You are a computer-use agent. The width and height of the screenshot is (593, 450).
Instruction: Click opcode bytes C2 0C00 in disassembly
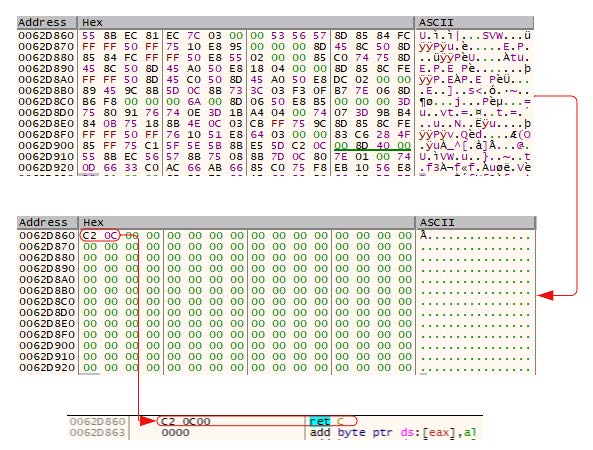tap(185, 421)
